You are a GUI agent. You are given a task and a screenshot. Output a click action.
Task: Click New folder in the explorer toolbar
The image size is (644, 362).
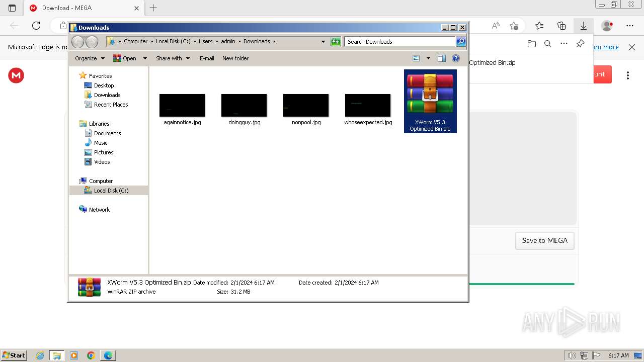point(235,58)
